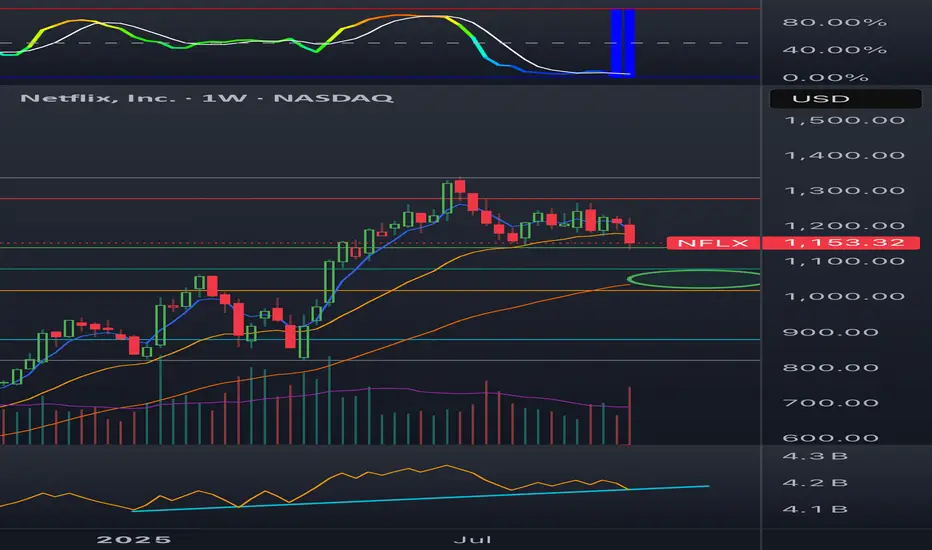This screenshot has height=550, width=932.
Task: Click the 4.1 B indicator axis label
Action: coord(815,510)
